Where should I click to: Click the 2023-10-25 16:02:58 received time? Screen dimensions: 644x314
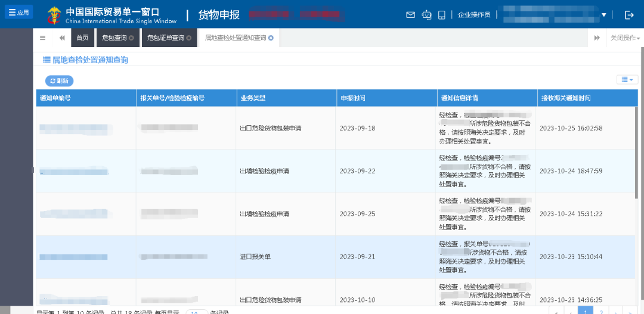point(571,128)
